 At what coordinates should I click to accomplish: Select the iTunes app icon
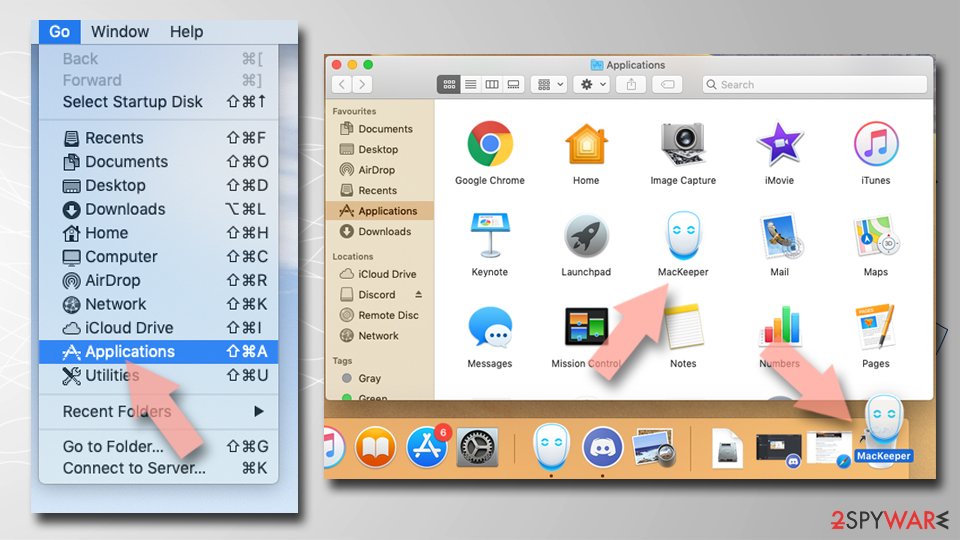click(x=876, y=144)
